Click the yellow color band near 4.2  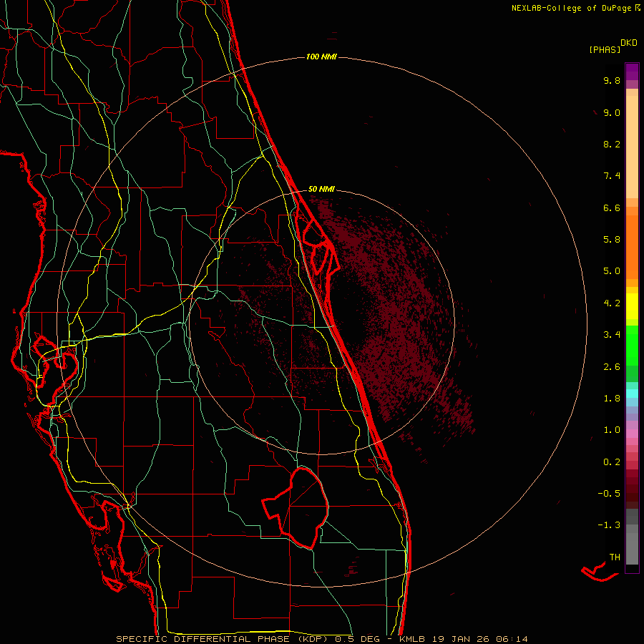pyautogui.click(x=632, y=306)
